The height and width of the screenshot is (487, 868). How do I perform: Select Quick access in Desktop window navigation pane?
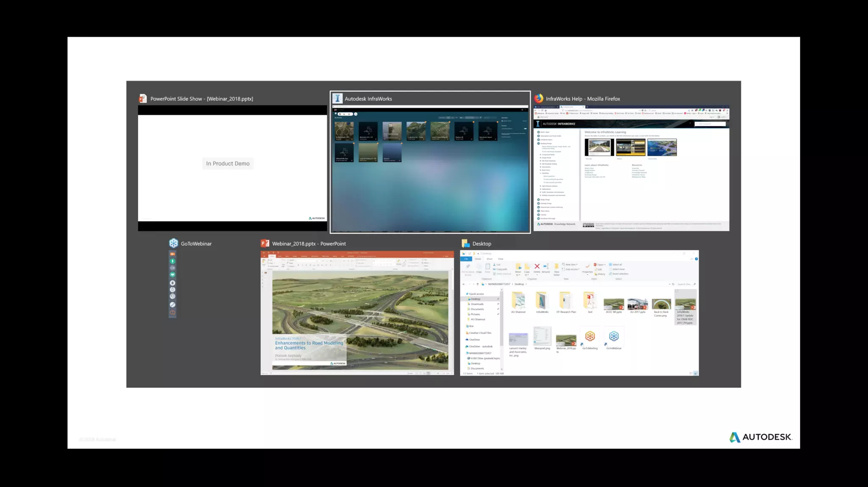point(475,294)
